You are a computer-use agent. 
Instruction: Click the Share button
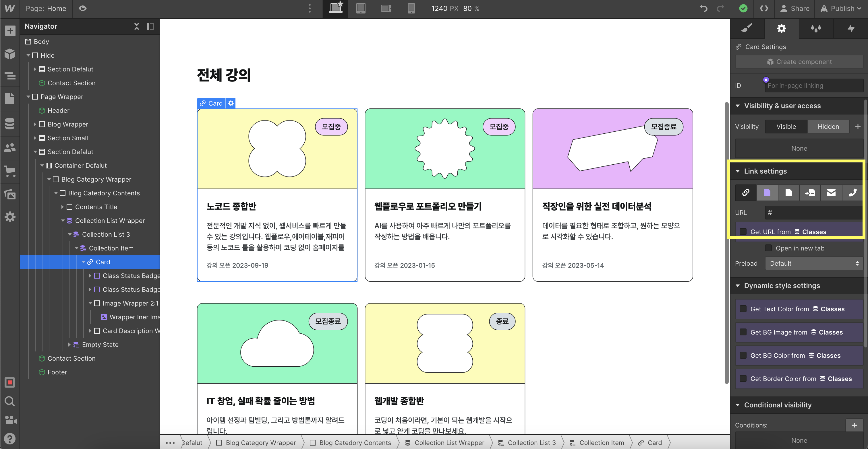point(794,8)
